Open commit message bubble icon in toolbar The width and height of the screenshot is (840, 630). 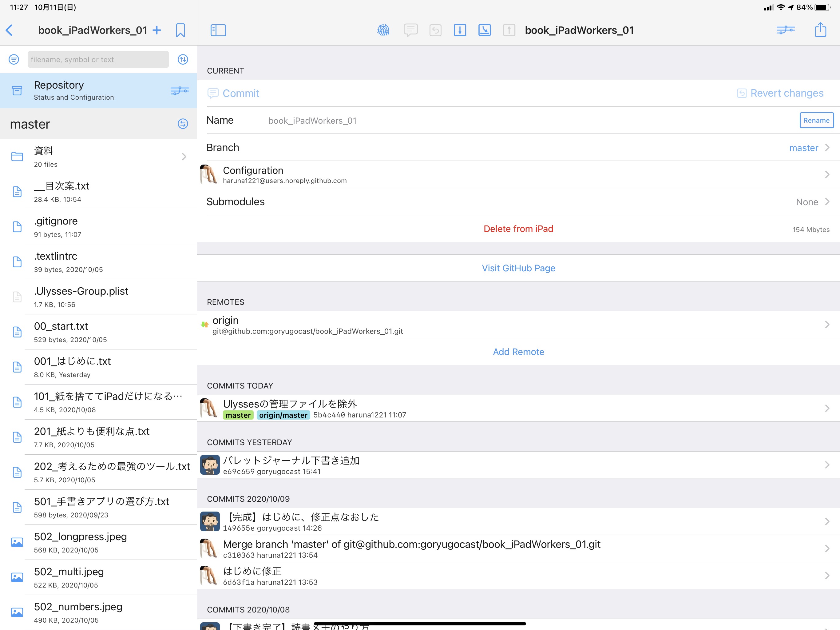point(410,30)
